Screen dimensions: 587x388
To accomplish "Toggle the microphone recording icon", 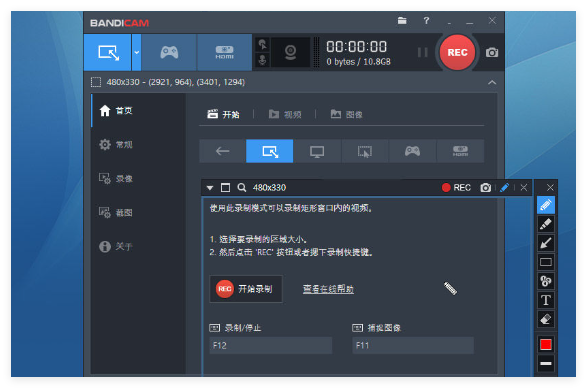I will coord(262,60).
